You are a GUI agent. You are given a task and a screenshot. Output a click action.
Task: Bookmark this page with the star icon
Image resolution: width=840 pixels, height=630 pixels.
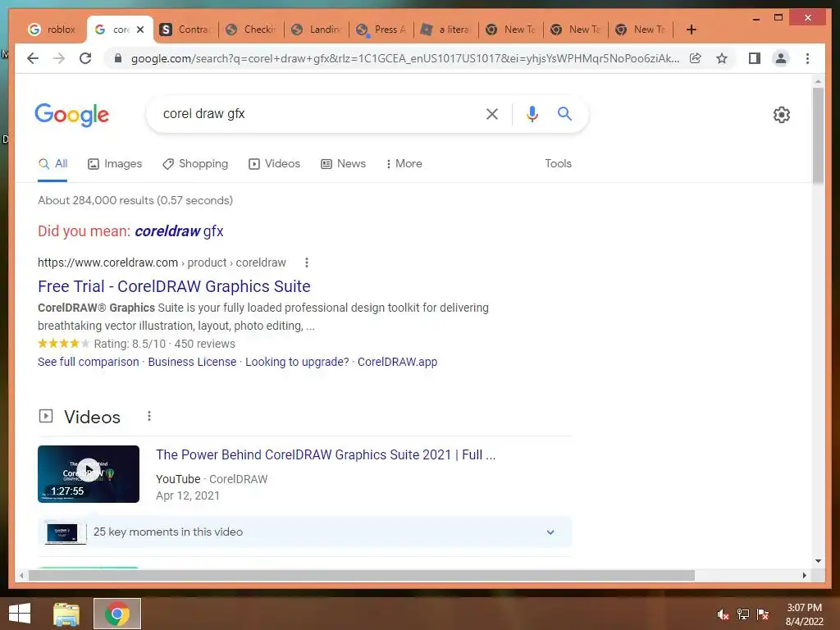coord(722,58)
